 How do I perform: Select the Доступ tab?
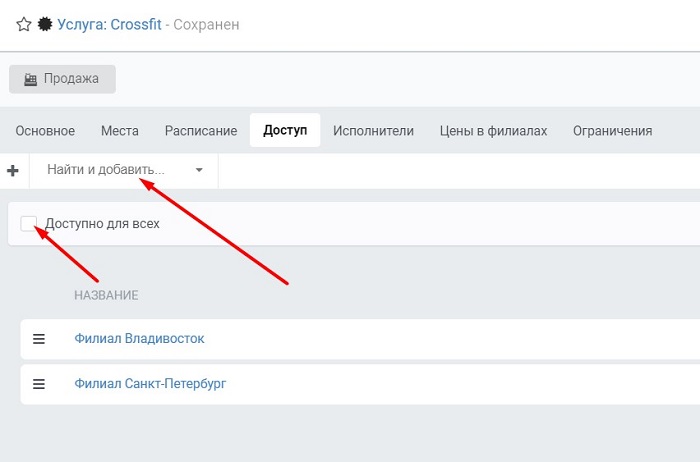click(285, 130)
